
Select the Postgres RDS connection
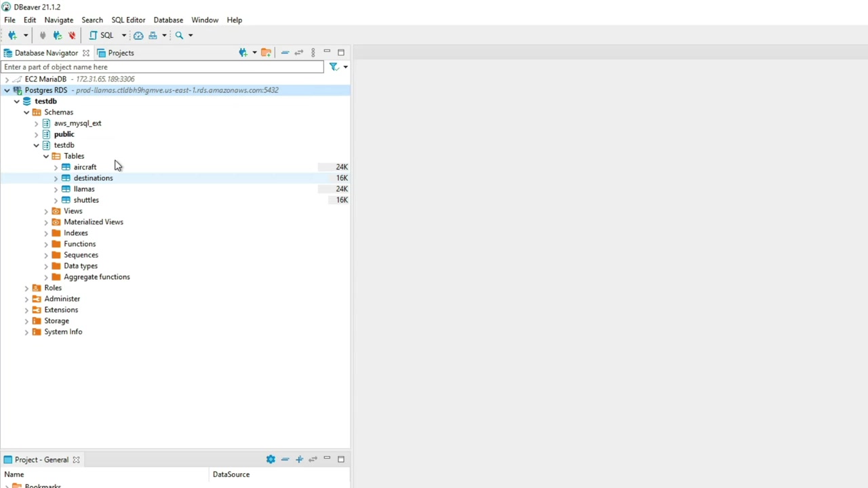pos(46,90)
